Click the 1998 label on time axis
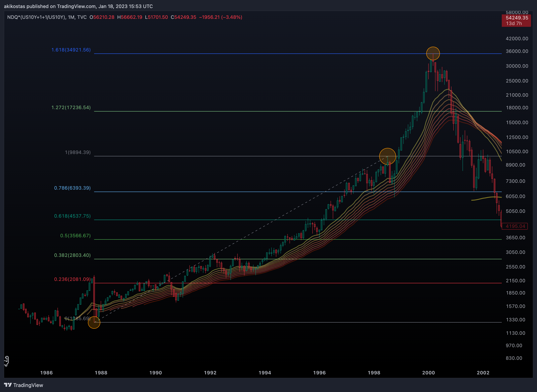 coord(374,373)
